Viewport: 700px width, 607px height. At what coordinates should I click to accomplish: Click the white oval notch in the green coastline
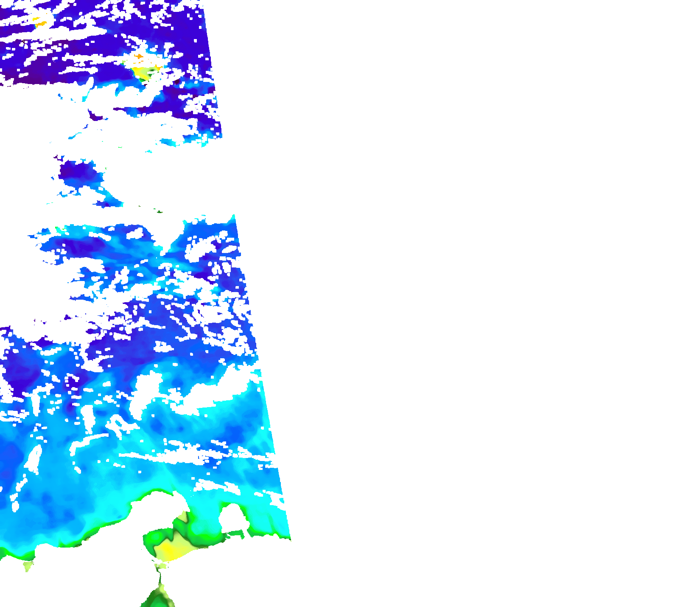click(x=232, y=519)
